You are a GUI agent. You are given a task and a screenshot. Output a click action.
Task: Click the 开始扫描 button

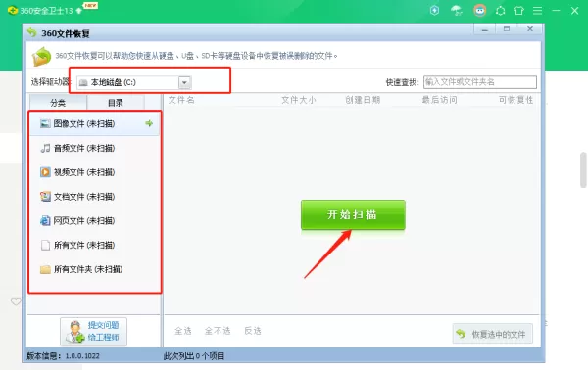coord(353,214)
